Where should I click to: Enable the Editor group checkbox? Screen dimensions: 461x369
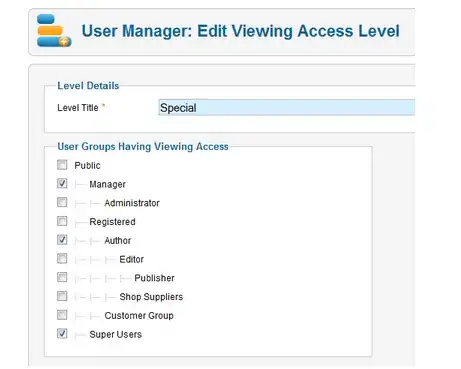62,258
